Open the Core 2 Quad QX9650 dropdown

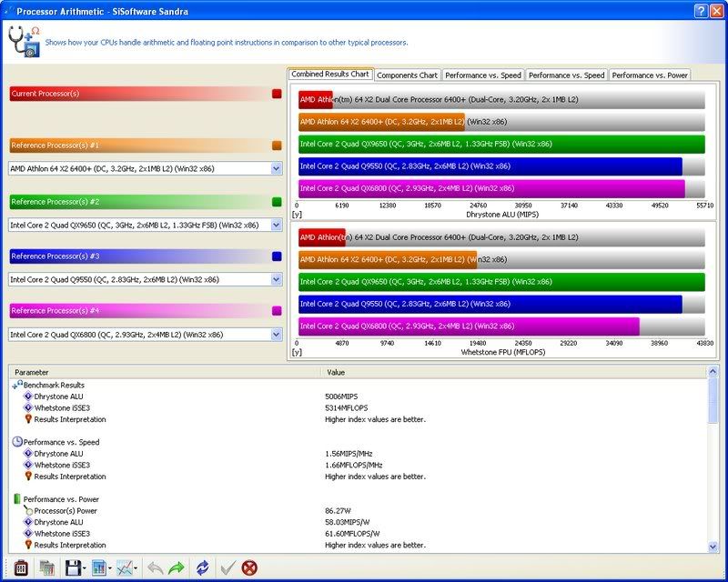[277, 225]
